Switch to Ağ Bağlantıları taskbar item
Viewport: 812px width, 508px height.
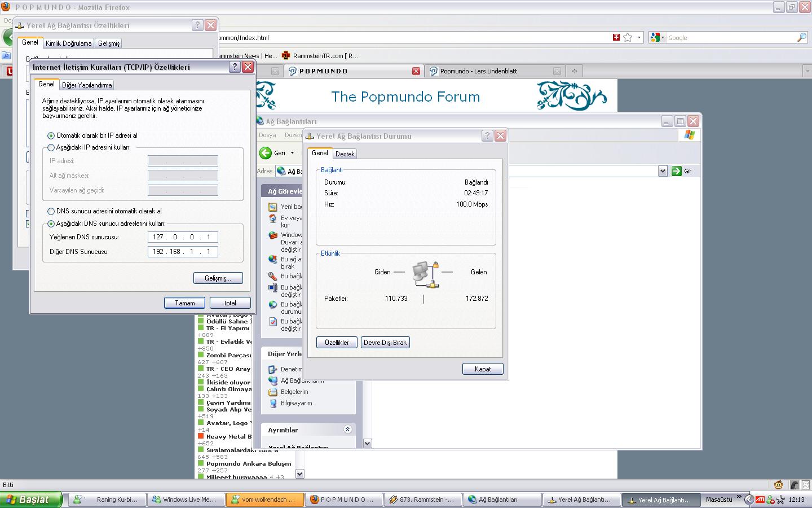pos(501,500)
